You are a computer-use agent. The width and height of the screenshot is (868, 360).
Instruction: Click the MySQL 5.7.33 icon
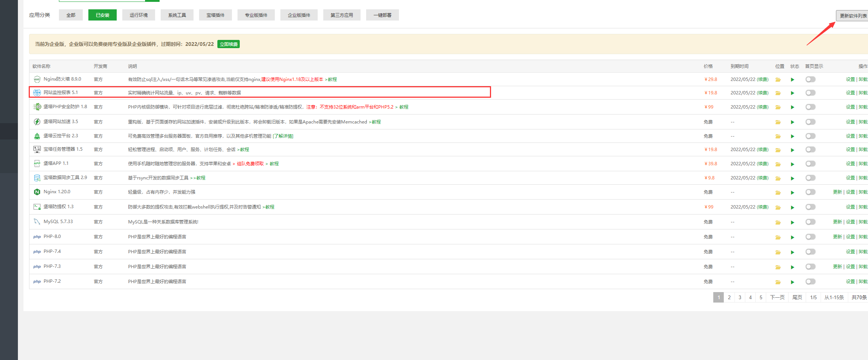click(37, 222)
